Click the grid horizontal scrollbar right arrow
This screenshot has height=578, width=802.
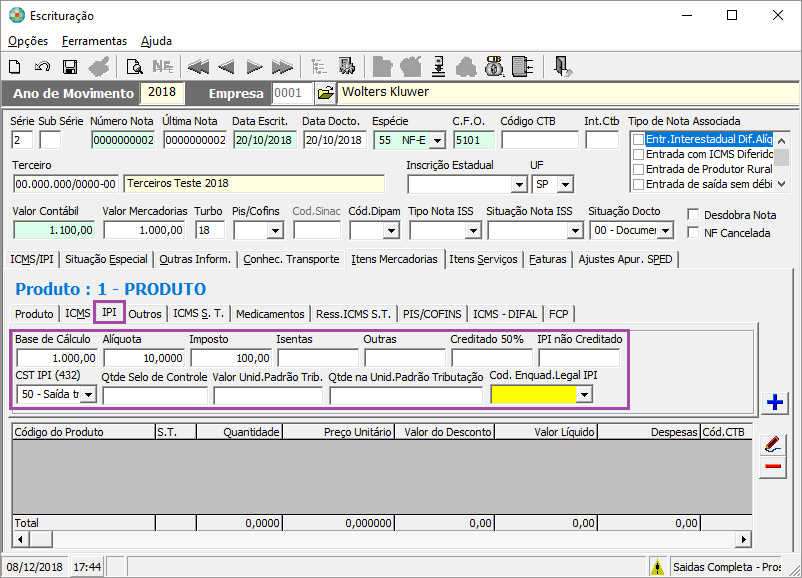[744, 539]
